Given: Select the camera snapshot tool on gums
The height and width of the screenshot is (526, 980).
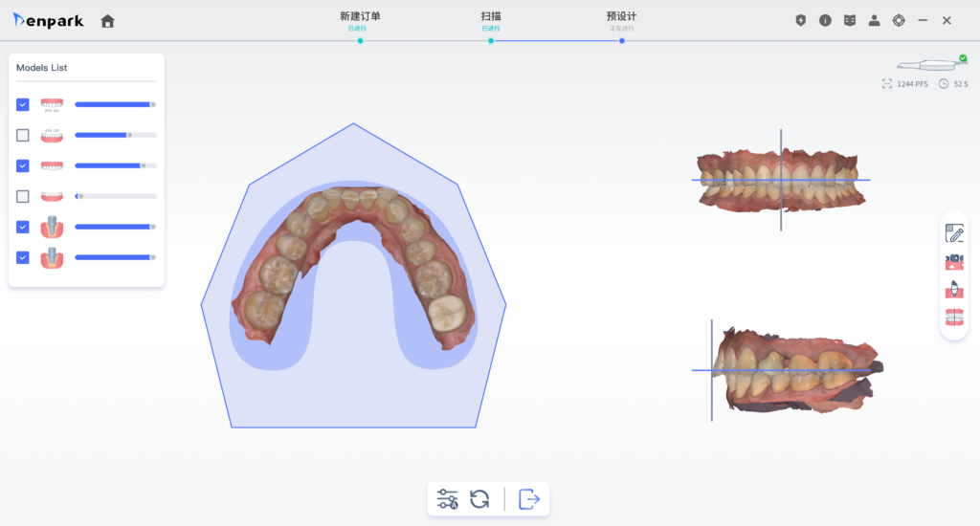Looking at the screenshot, I should [x=954, y=261].
